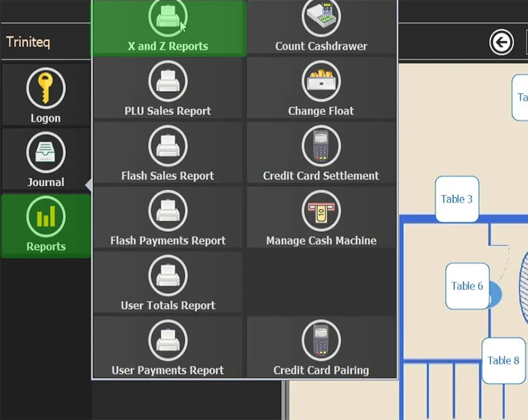Viewport: 528px width, 420px height.
Task: Open the Count Cashdrawer function
Action: click(321, 27)
